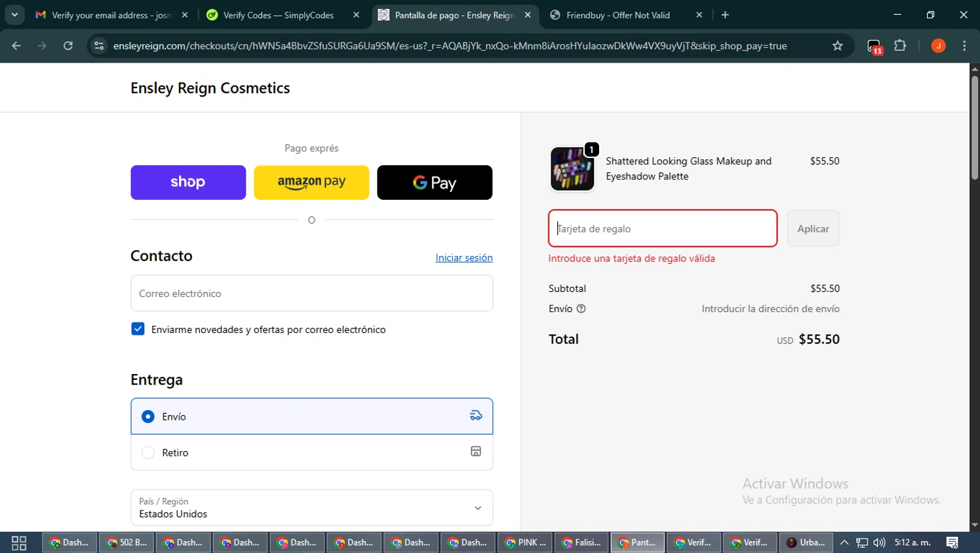Open the Falisi... taskbar window

pyautogui.click(x=582, y=543)
